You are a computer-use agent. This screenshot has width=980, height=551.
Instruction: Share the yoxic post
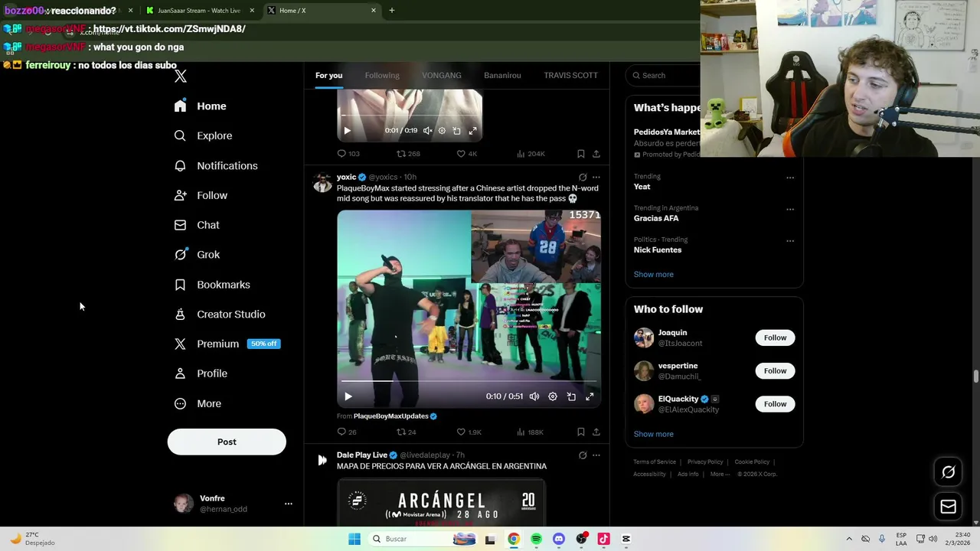(x=596, y=432)
